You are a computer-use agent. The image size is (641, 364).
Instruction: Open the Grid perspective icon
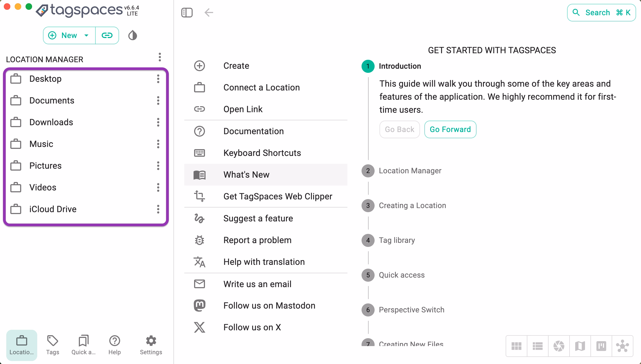point(516,346)
